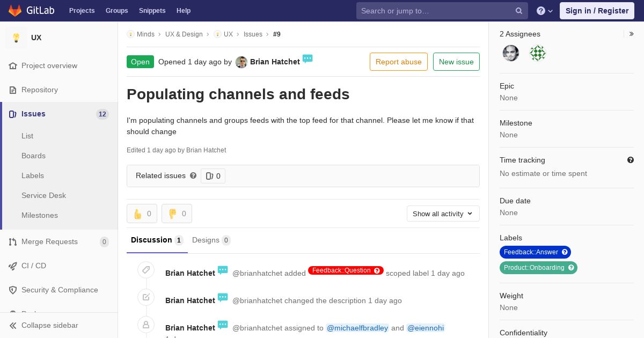Click the description edit icon in activity

146,297
